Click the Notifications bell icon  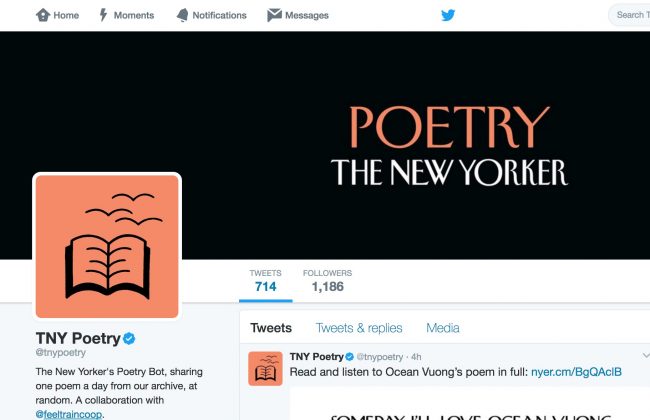click(x=182, y=15)
